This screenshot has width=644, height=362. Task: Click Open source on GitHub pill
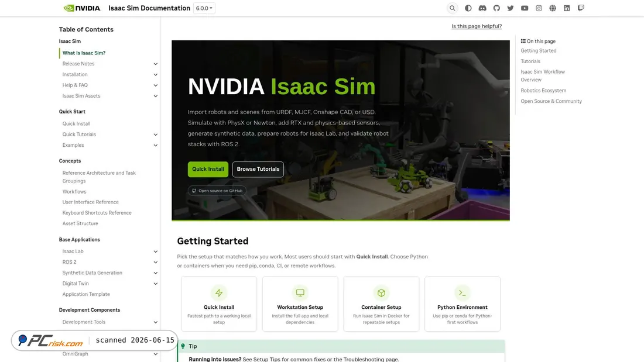(x=217, y=191)
